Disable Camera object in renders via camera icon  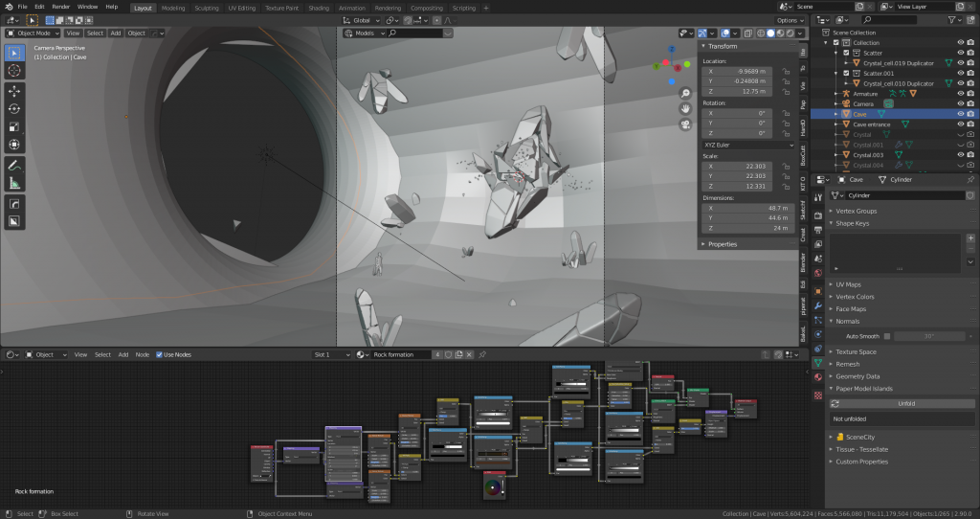(970, 103)
